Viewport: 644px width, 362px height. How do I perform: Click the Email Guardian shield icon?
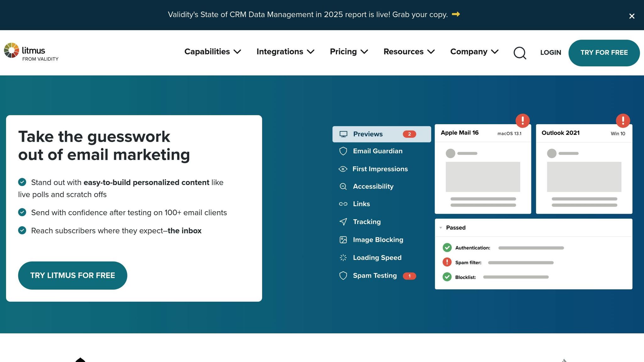coord(343,151)
